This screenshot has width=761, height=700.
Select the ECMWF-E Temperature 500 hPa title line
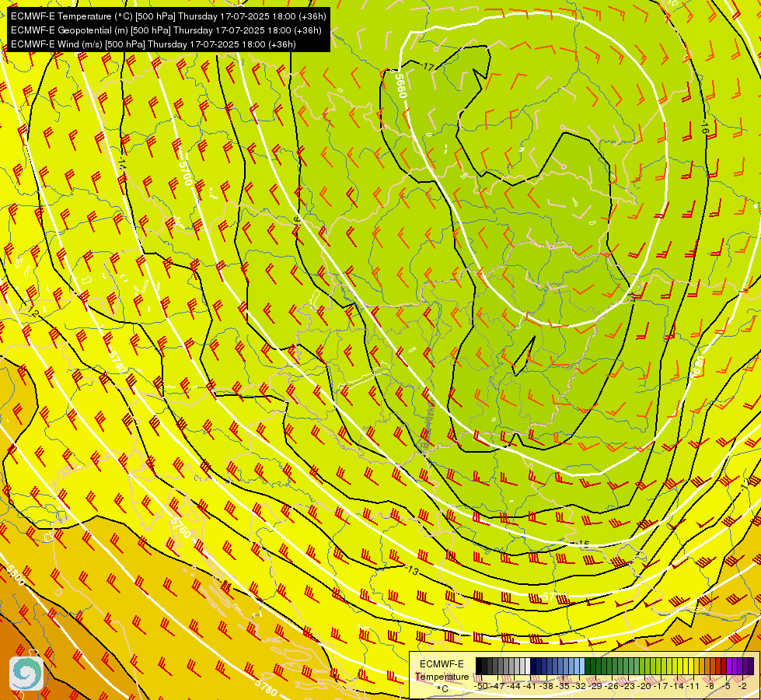(x=169, y=16)
